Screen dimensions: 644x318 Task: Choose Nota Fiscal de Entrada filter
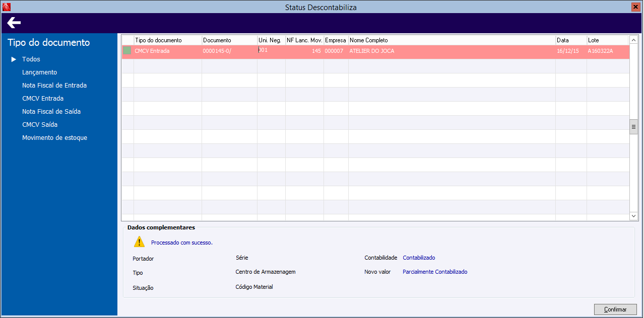[x=54, y=86]
